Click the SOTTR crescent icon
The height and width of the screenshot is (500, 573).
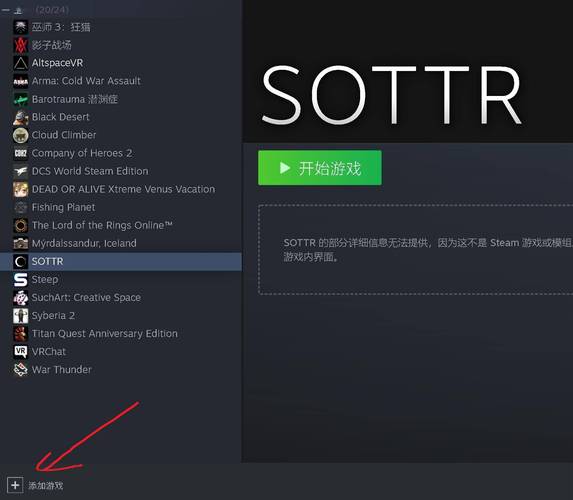(x=20, y=261)
